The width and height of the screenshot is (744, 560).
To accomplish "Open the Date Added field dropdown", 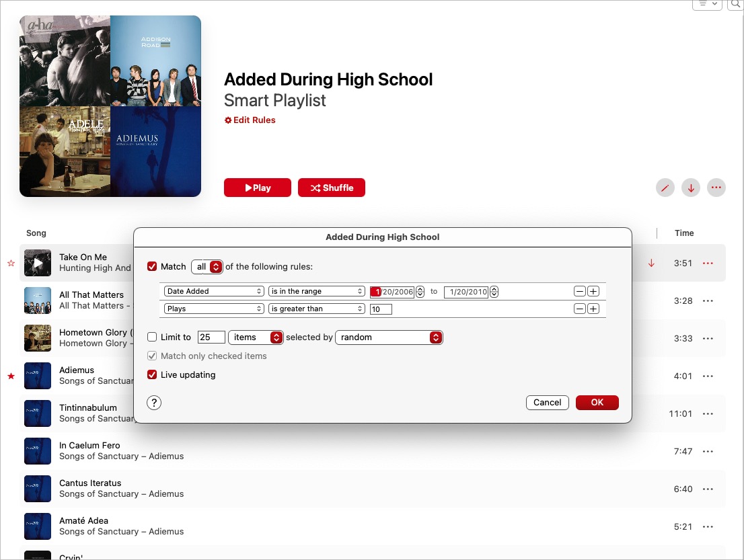I will pyautogui.click(x=214, y=291).
